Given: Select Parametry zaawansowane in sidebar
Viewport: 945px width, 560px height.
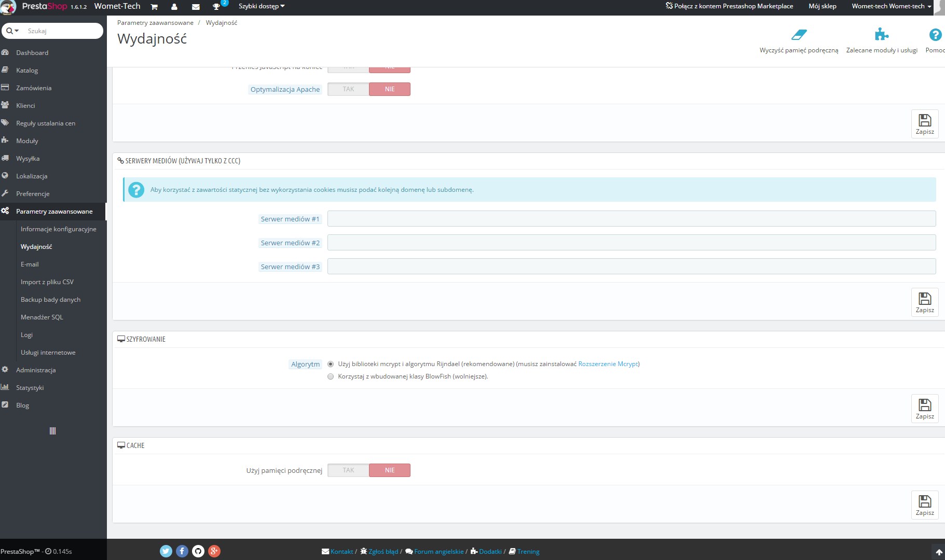Looking at the screenshot, I should 53,211.
